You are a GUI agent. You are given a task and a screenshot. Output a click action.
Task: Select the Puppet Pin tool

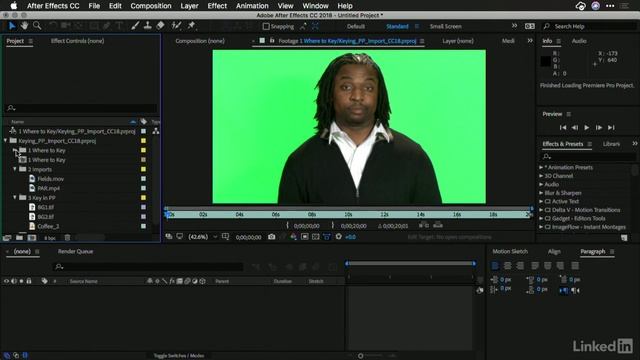click(191, 26)
